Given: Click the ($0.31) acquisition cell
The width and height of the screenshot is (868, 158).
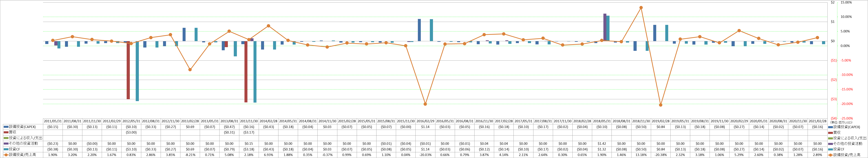Looking at the screenshot, I should click(x=230, y=132).
